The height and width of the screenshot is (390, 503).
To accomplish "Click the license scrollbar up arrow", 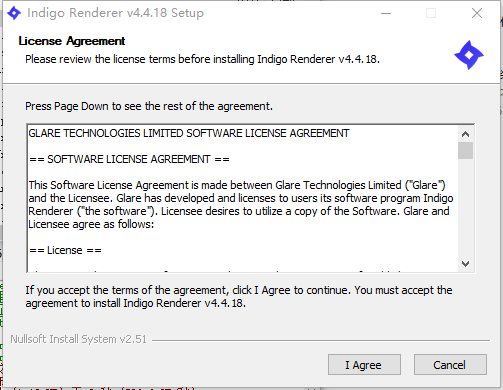I will click(465, 134).
